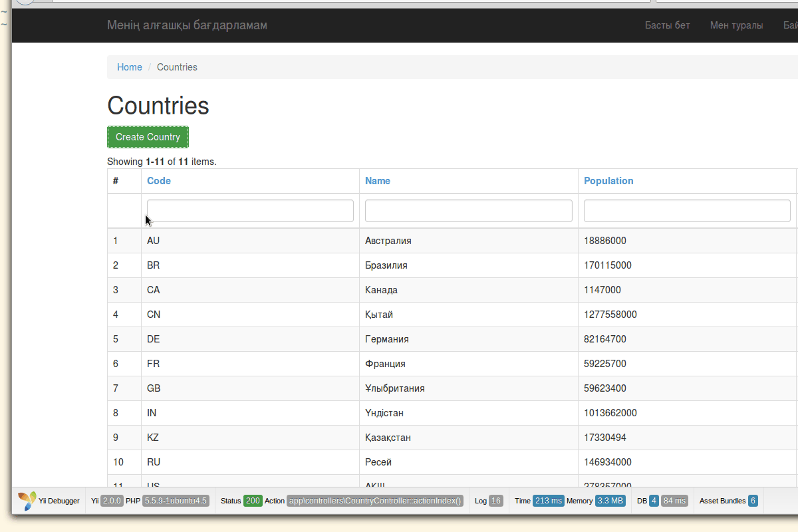Click the Yii Debugger logo icon
The width and height of the screenshot is (798, 532).
27,501
